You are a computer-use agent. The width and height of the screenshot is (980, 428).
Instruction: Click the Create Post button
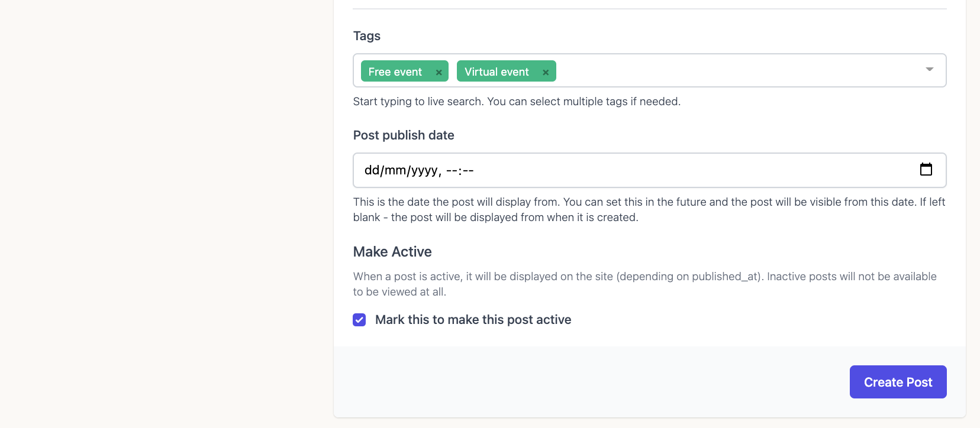pyautogui.click(x=898, y=382)
